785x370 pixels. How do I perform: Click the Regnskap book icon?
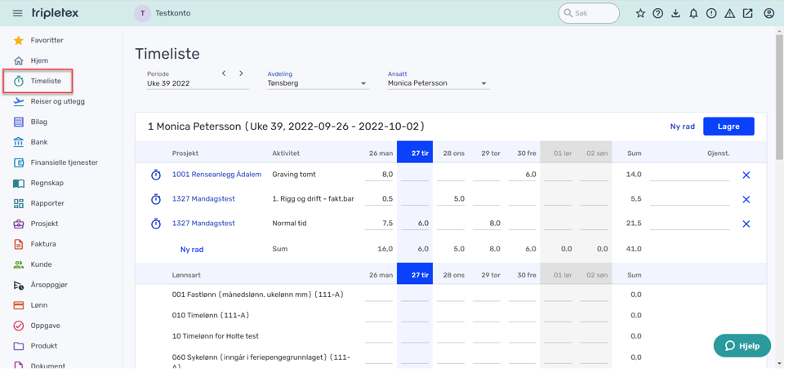(19, 183)
